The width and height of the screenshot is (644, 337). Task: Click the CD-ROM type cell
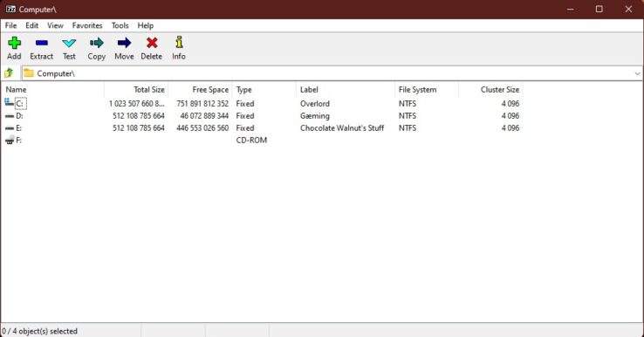tap(251, 141)
